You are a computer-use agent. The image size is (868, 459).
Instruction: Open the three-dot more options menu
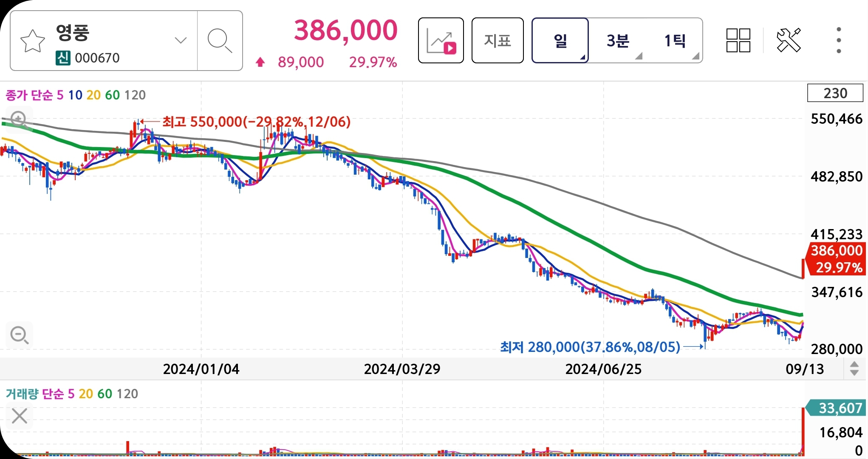pyautogui.click(x=839, y=40)
